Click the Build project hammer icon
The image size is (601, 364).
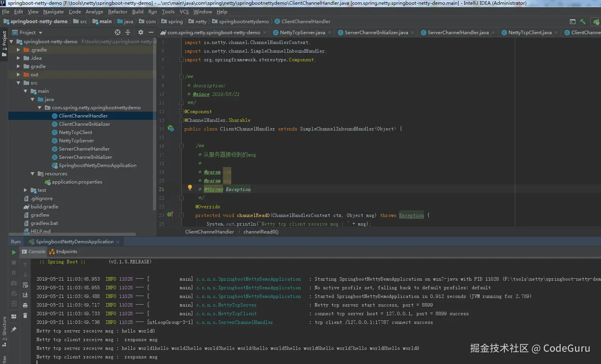pos(583,22)
